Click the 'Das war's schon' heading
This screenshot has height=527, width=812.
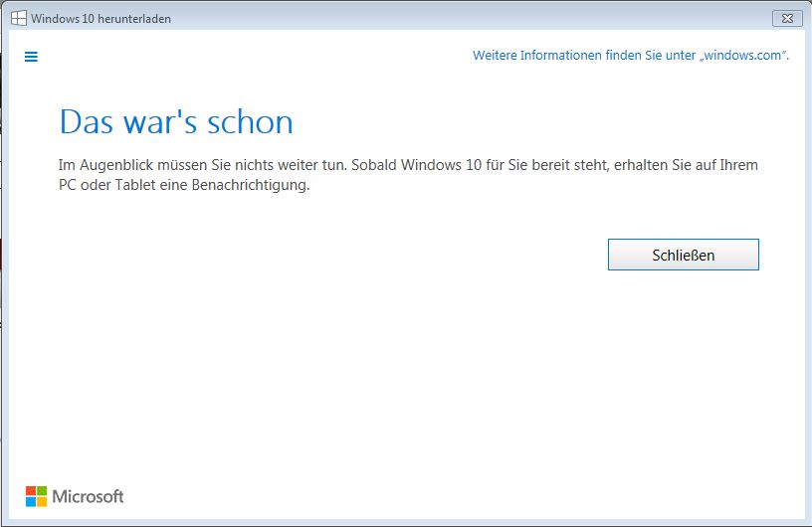point(176,122)
